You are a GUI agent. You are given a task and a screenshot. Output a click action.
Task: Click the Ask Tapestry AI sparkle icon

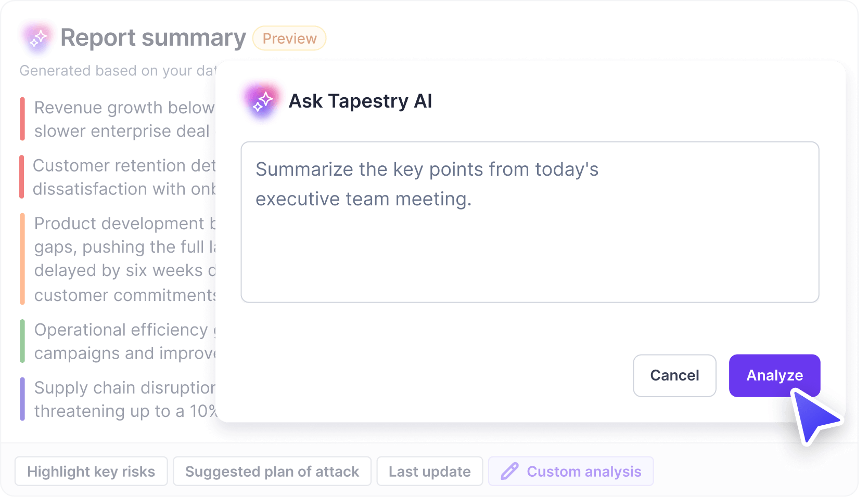coord(262,101)
